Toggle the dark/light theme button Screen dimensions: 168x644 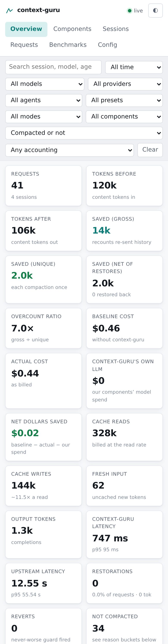pyautogui.click(x=155, y=11)
